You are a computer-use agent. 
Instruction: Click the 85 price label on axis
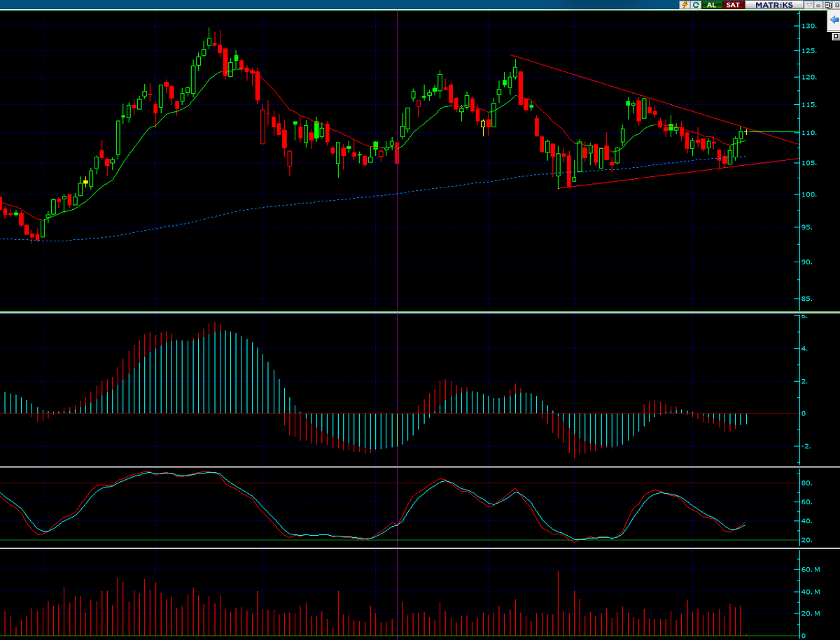[807, 299]
